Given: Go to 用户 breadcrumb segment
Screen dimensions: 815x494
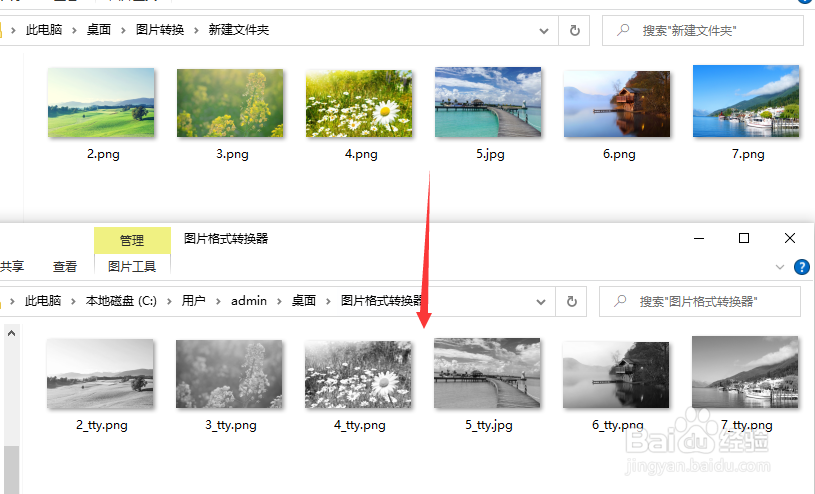Looking at the screenshot, I should pos(193,301).
